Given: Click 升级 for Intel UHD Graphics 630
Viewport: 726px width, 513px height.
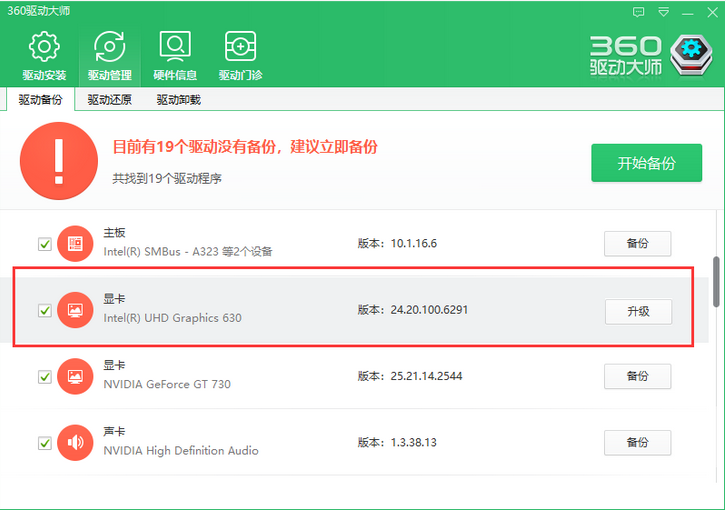Looking at the screenshot, I should pos(637,311).
